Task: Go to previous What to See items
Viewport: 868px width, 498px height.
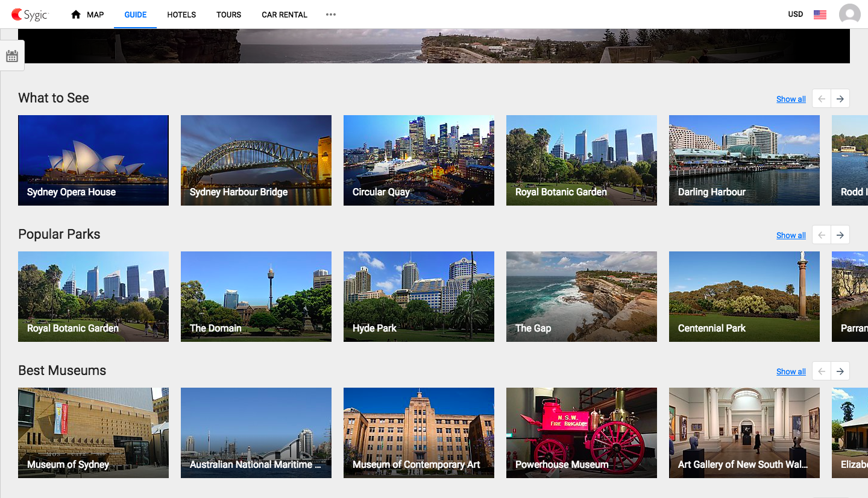Action: [x=822, y=99]
